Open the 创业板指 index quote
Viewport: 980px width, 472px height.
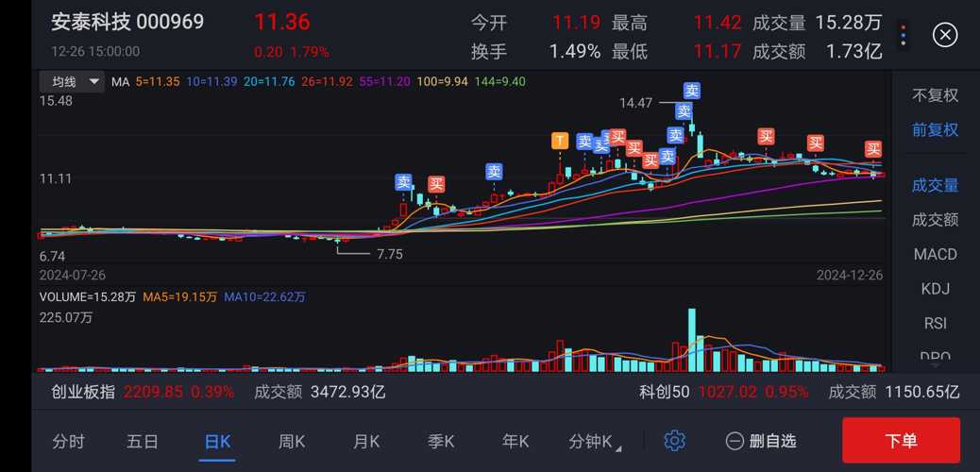pos(83,392)
